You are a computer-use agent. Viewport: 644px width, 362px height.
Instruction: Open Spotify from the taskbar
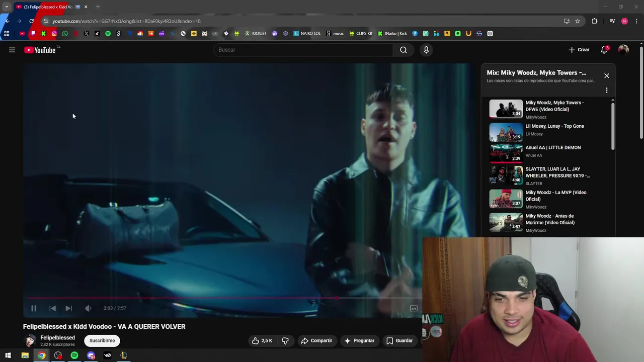pos(74,355)
